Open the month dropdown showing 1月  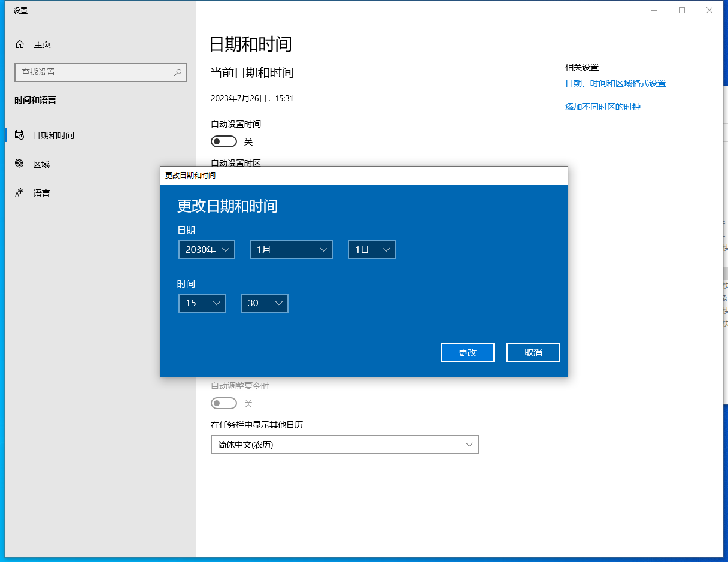(x=292, y=250)
